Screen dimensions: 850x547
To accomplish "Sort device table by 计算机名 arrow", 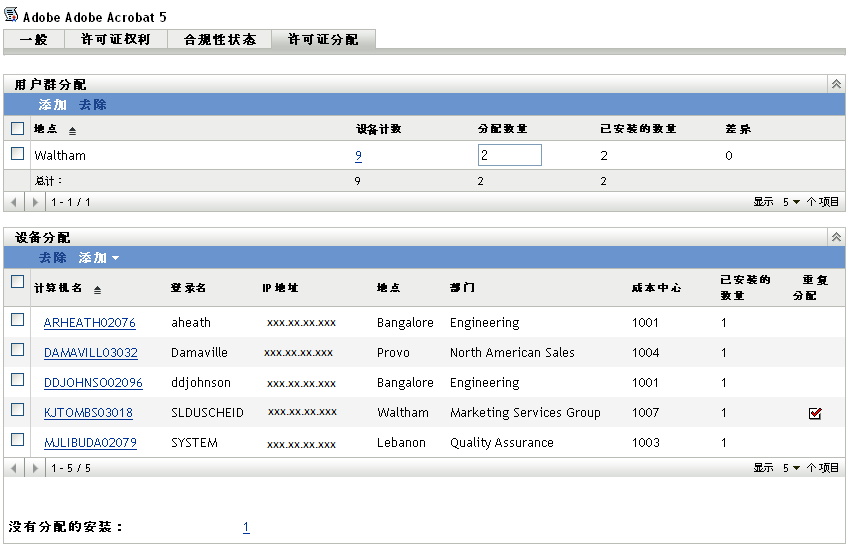I will (x=97, y=290).
